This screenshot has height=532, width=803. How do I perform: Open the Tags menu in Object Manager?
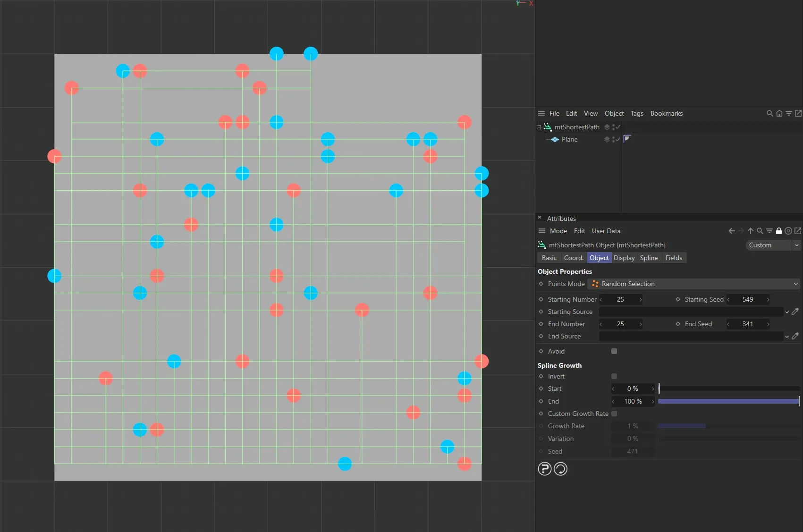[x=637, y=113]
